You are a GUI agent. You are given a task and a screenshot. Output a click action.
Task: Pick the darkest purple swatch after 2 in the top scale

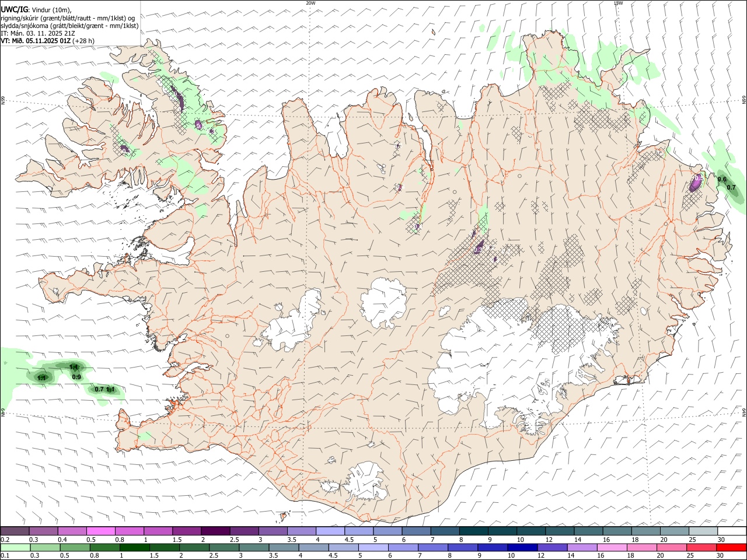pyautogui.click(x=215, y=531)
